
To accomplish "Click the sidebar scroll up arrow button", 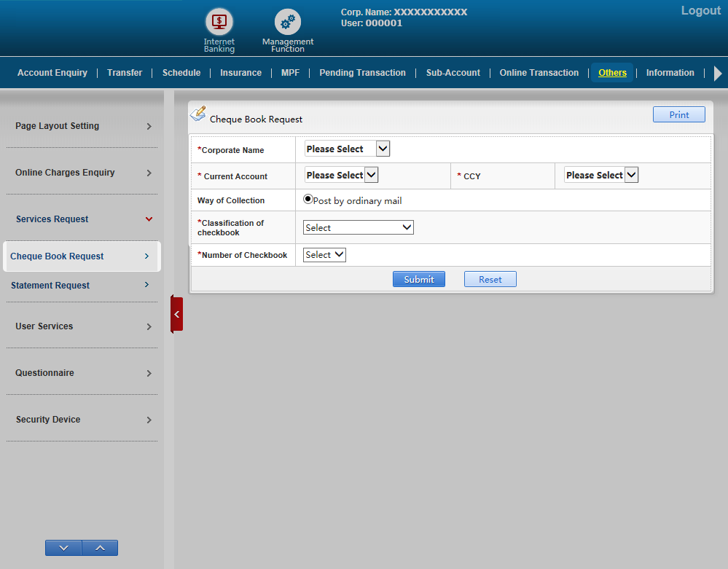I will (100, 548).
